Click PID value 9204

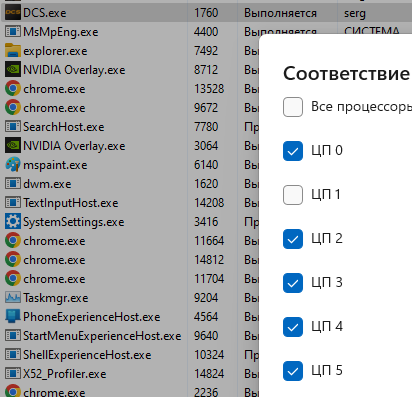[206, 298]
